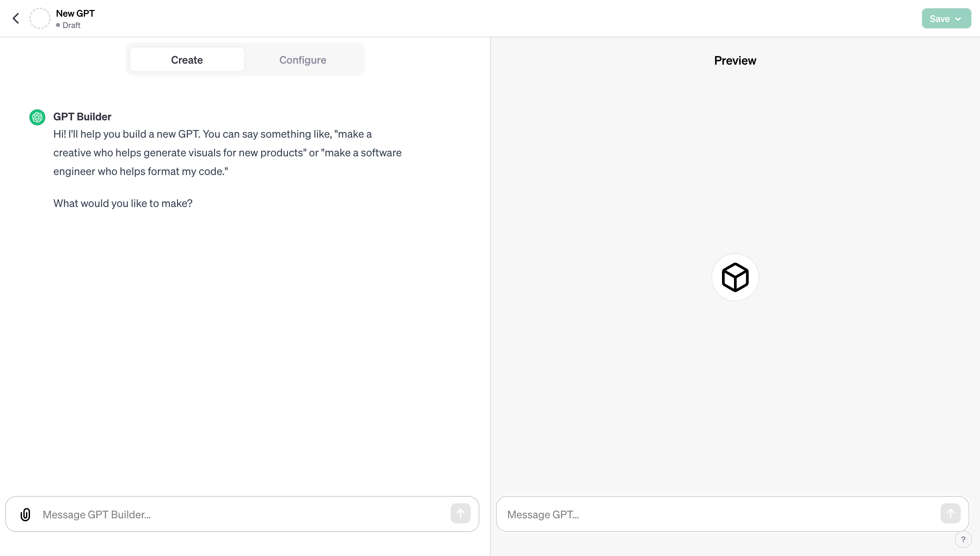Click the green GPT Builder logo avatar

tap(37, 117)
